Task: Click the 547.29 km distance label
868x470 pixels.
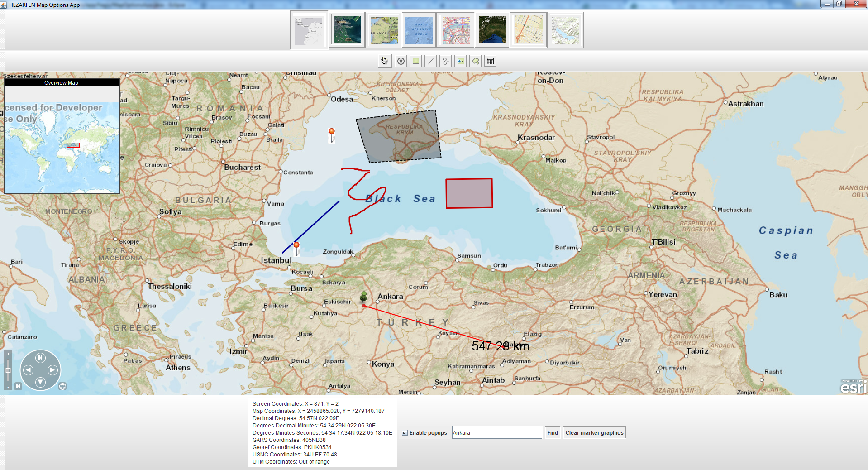Action: point(501,346)
